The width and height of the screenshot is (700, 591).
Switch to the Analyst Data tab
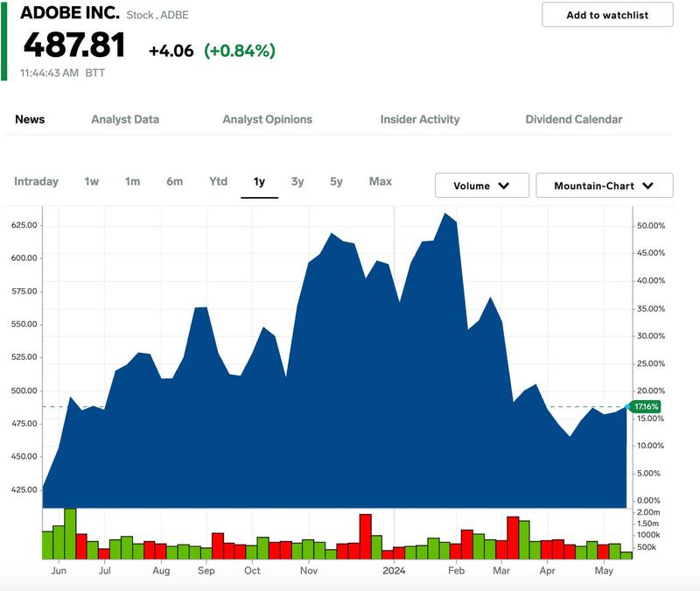[x=125, y=119]
